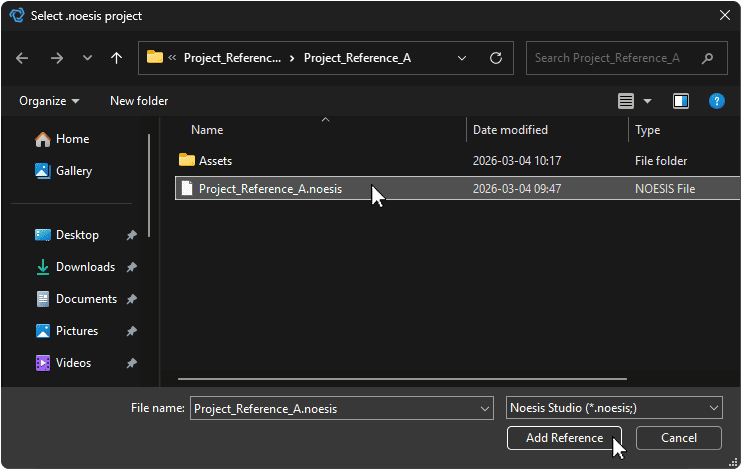The image size is (742, 470).
Task: Sort by Type column
Action: click(x=647, y=130)
